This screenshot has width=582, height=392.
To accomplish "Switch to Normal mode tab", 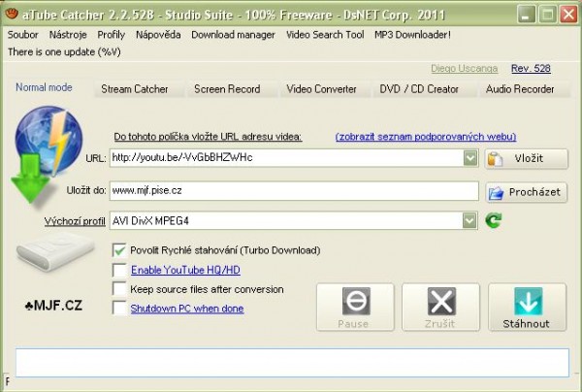I will pos(44,87).
